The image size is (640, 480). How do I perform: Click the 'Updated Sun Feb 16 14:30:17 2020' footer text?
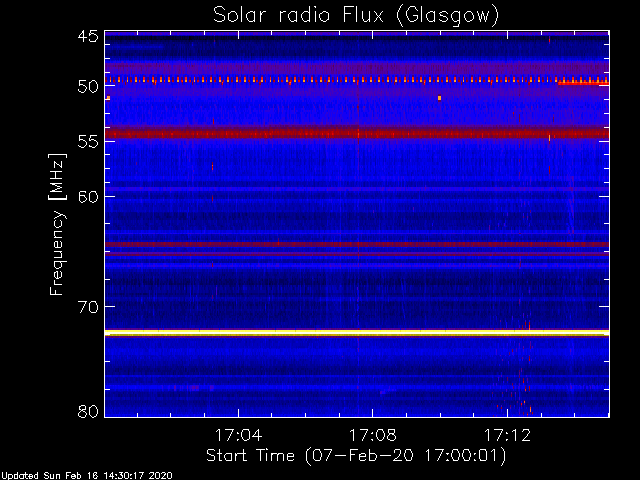[87, 476]
